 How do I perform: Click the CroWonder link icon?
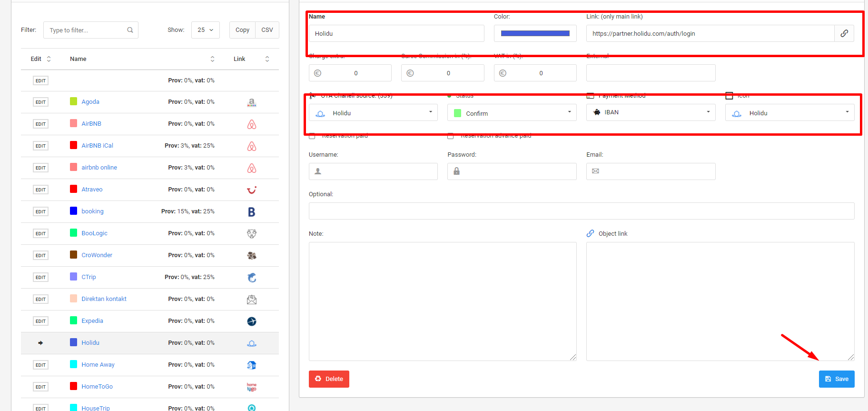click(252, 256)
